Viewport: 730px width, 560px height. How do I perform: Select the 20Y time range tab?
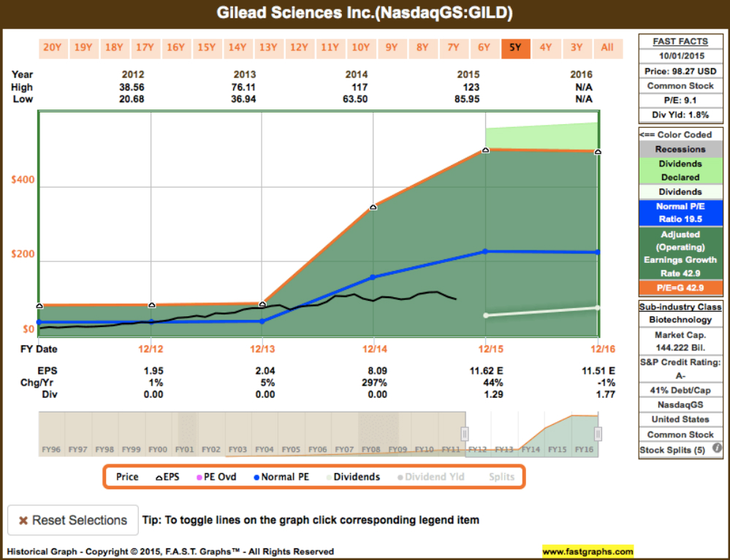[x=53, y=48]
